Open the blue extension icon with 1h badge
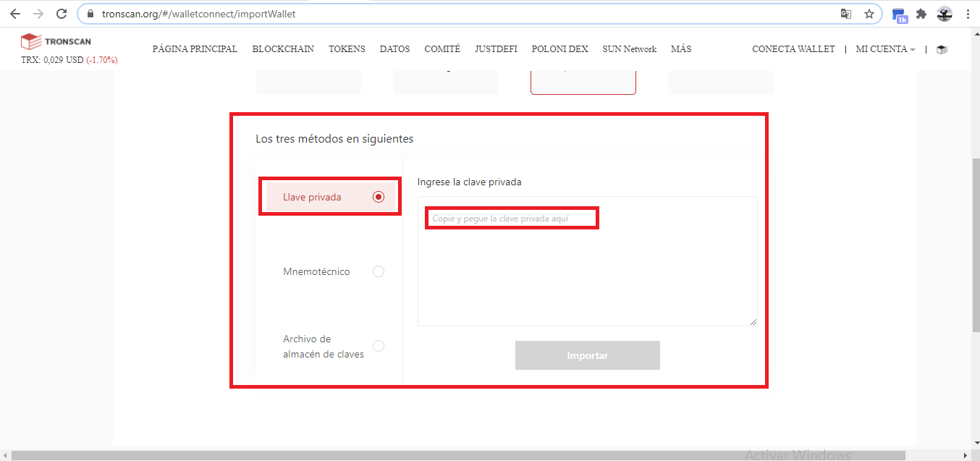Image resolution: width=980 pixels, height=461 pixels. pyautogui.click(x=900, y=15)
